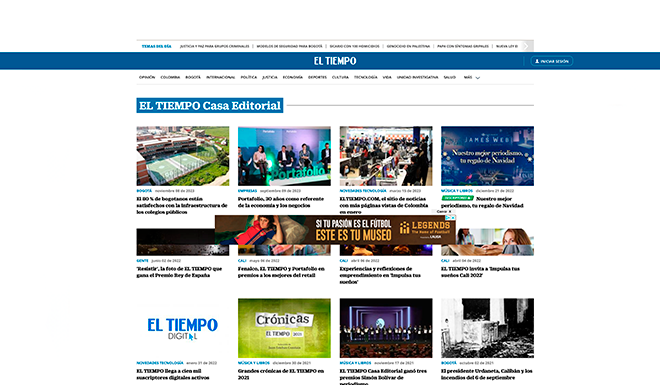View the newsroom photo ELTIEMPO.COM article
This screenshot has height=385, width=660.
(x=386, y=156)
